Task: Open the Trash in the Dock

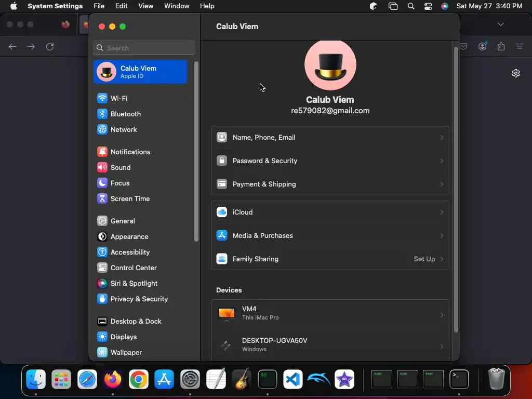Action: click(496, 379)
